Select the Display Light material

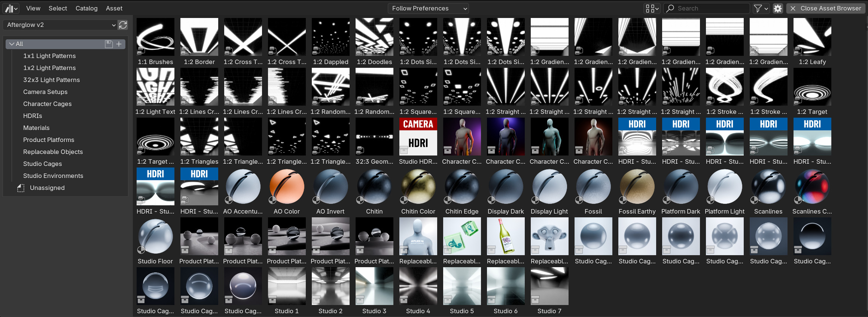(x=549, y=191)
